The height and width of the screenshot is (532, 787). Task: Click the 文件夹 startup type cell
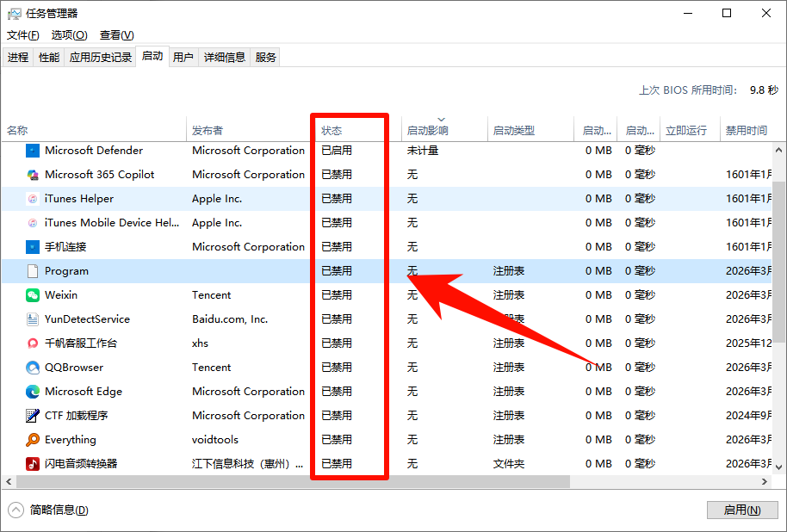pos(508,464)
